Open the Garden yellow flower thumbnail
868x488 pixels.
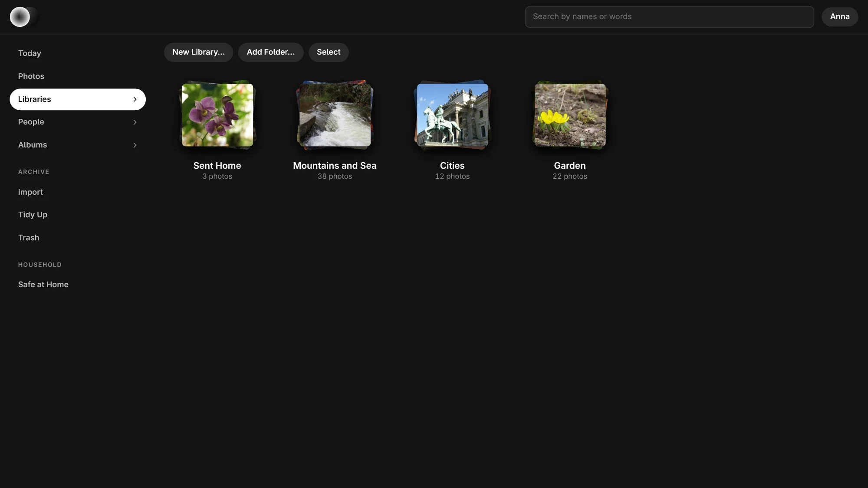tap(570, 115)
